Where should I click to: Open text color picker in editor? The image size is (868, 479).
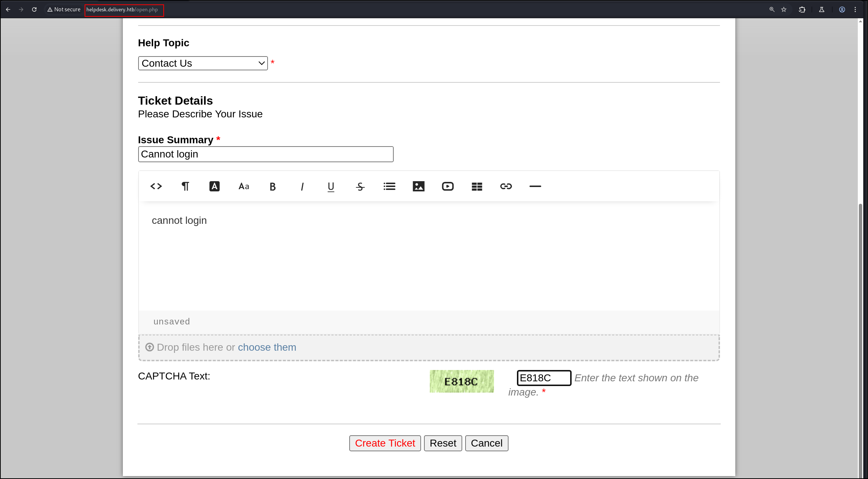[214, 186]
